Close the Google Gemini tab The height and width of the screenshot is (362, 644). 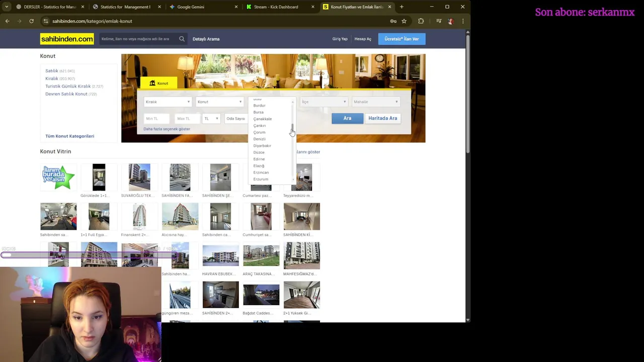(x=236, y=7)
